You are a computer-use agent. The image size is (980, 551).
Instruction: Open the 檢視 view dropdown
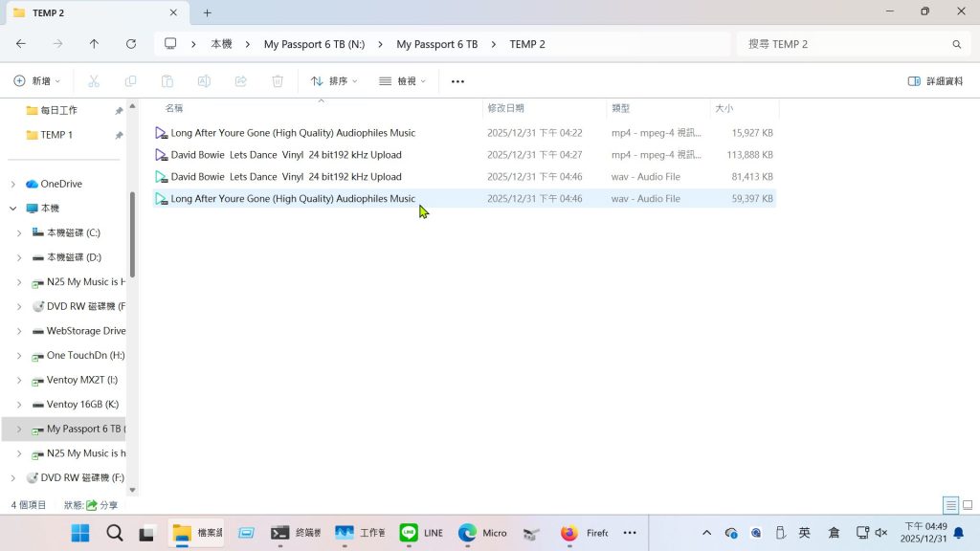[403, 81]
